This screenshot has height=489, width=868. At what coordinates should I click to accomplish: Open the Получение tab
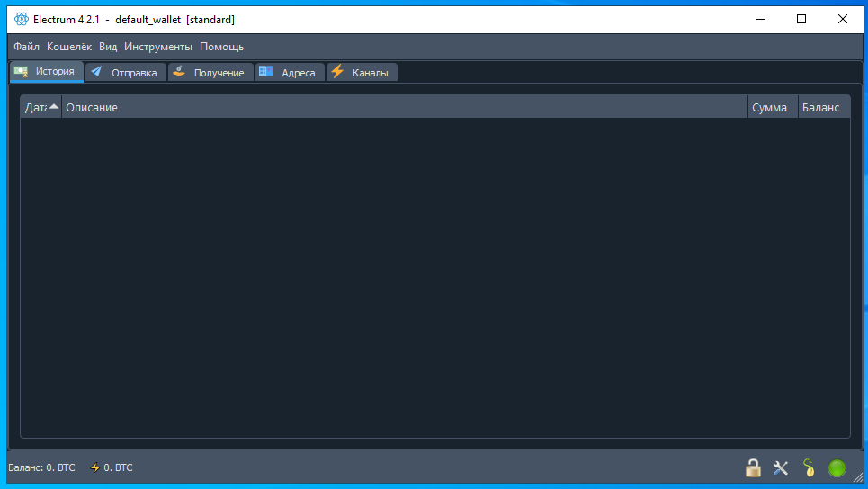(x=209, y=73)
